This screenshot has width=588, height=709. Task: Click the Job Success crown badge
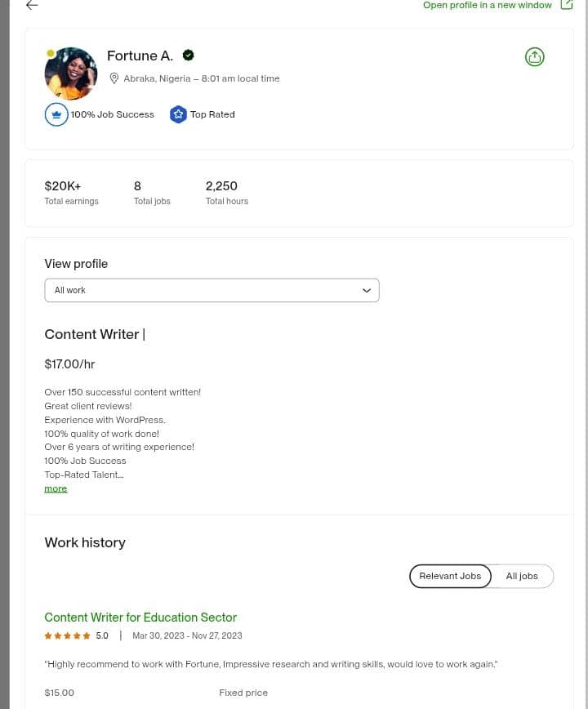coord(56,114)
